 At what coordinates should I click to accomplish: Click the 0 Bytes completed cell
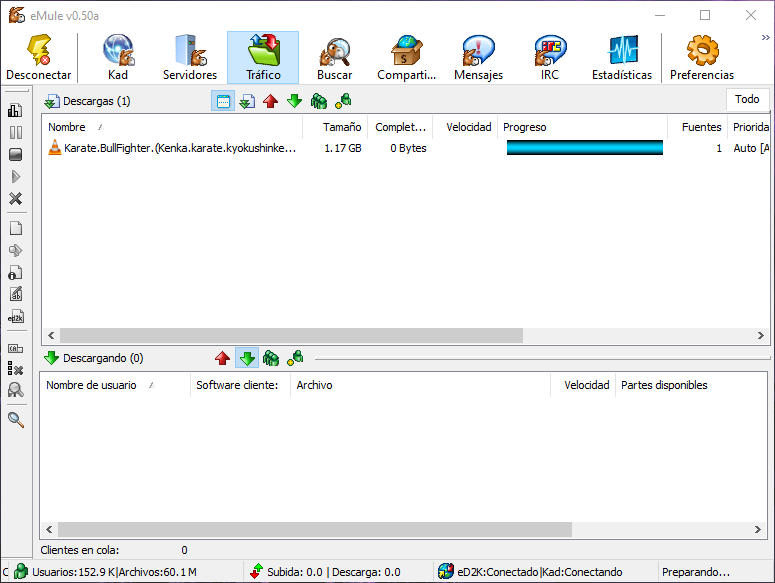pyautogui.click(x=408, y=148)
